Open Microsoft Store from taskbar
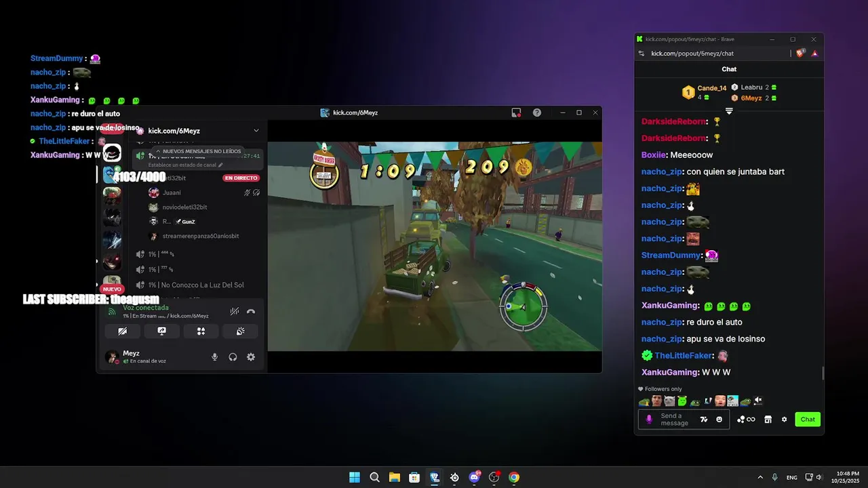Screen dimensions: 868x488 (414, 477)
